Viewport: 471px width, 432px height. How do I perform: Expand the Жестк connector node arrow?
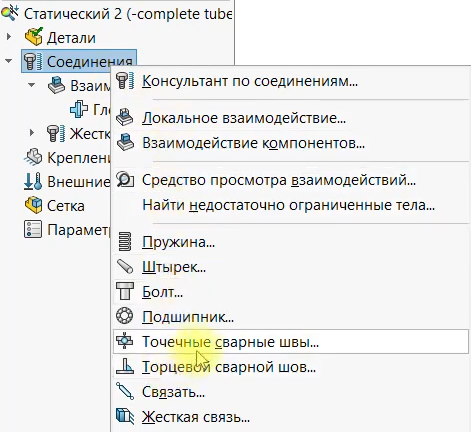pyautogui.click(x=32, y=133)
